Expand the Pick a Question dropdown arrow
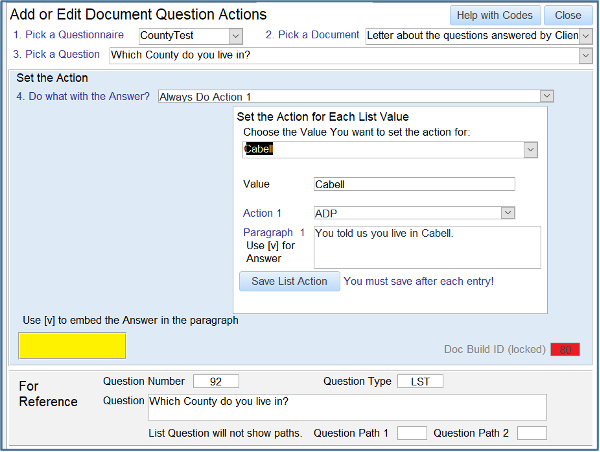 (x=585, y=56)
